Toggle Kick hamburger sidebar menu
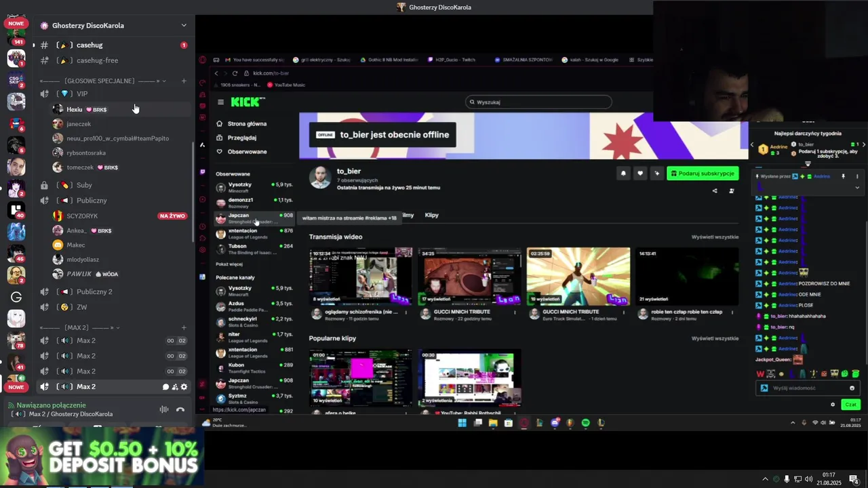 coord(220,102)
